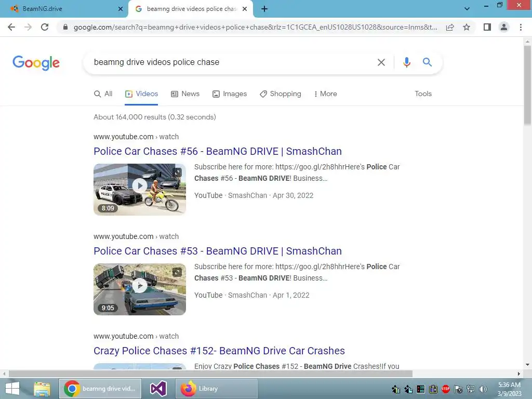This screenshot has width=532, height=399.
Task: Click the red STOP tray icon
Action: pos(445,389)
